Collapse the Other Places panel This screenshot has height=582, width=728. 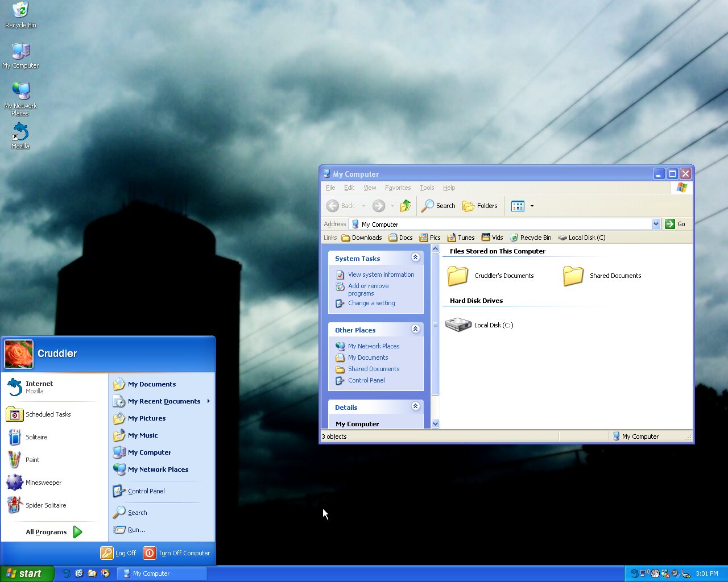(415, 330)
